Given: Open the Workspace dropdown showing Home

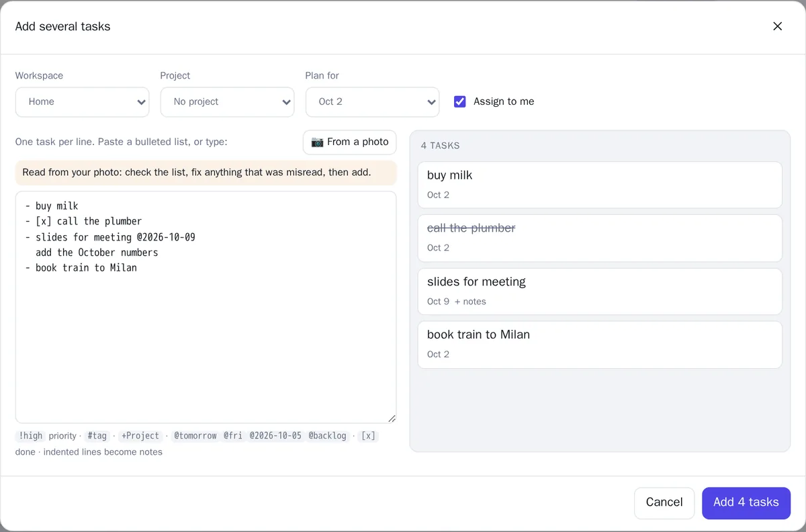Looking at the screenshot, I should tap(82, 102).
